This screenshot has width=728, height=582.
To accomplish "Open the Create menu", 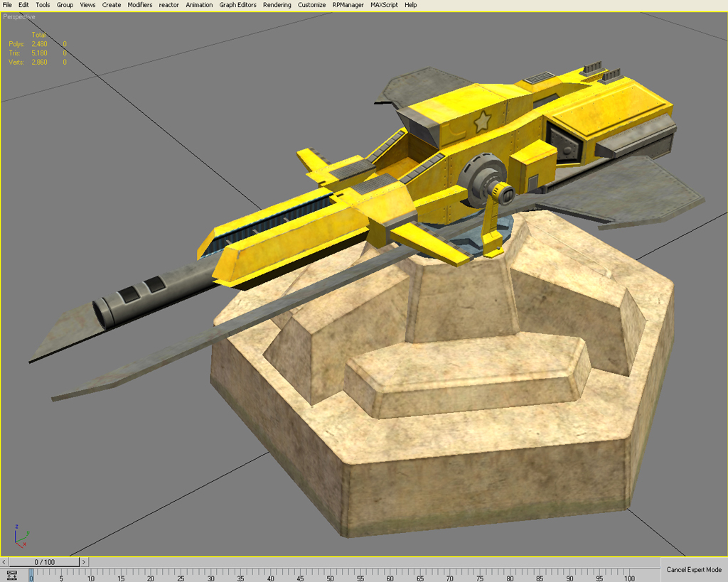I will pyautogui.click(x=111, y=5).
